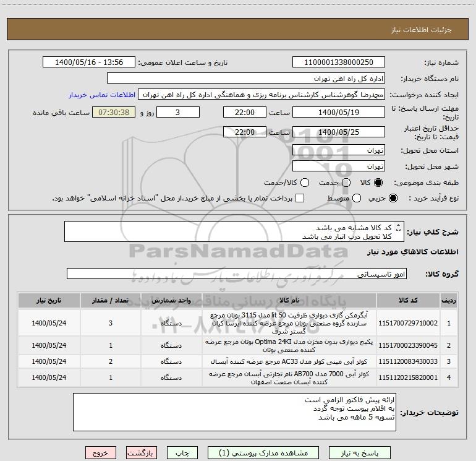
Task: Click the ردیف column header
Action: (449, 301)
